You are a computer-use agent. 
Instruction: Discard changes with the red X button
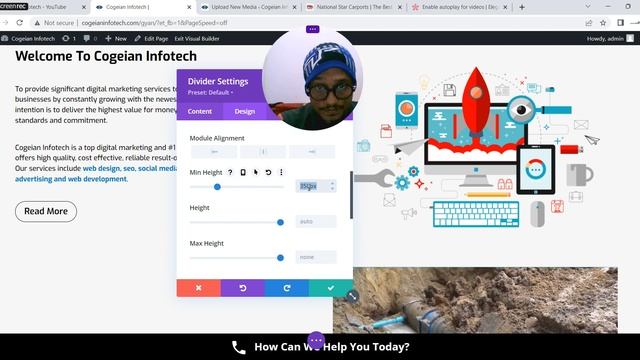click(198, 288)
